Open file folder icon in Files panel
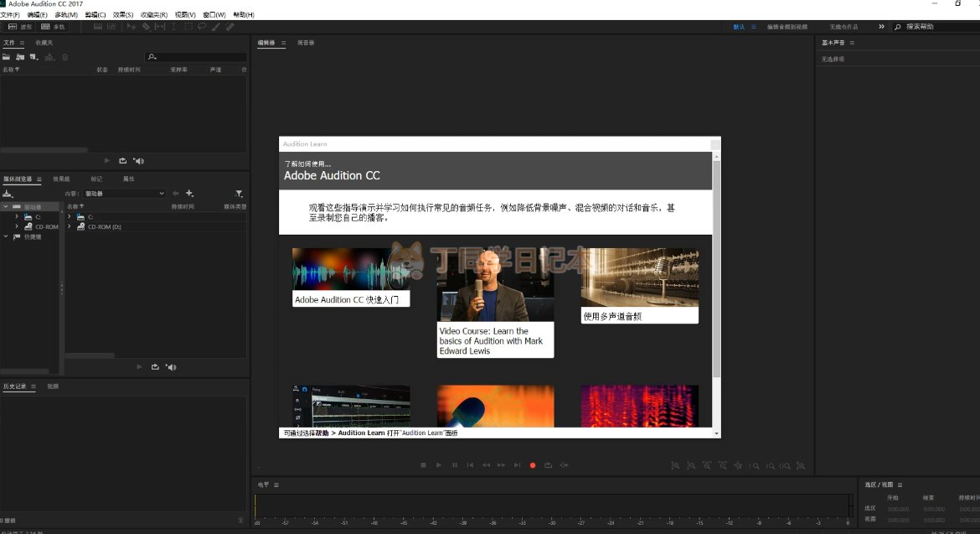The image size is (980, 534). (7, 57)
